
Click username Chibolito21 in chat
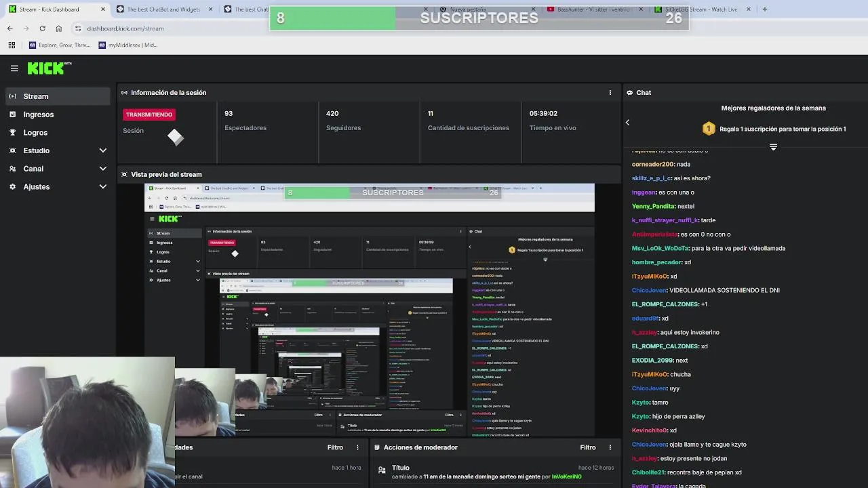click(x=648, y=472)
